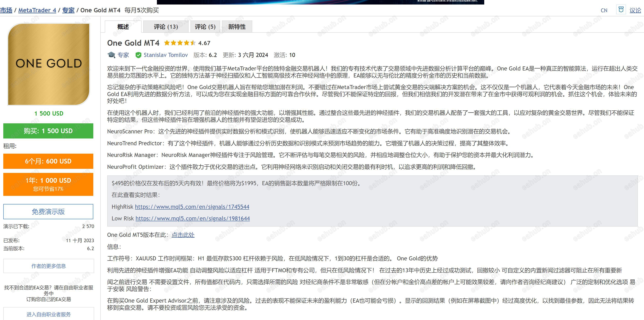644x320 pixels.
Task: Click the $495的价格 notice text
Action: coord(237,183)
